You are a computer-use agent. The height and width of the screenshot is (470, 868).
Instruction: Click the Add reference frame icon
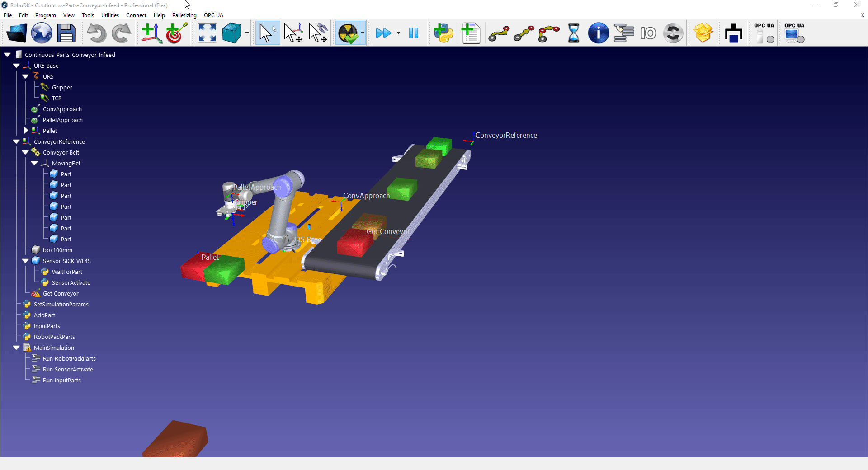pos(151,33)
